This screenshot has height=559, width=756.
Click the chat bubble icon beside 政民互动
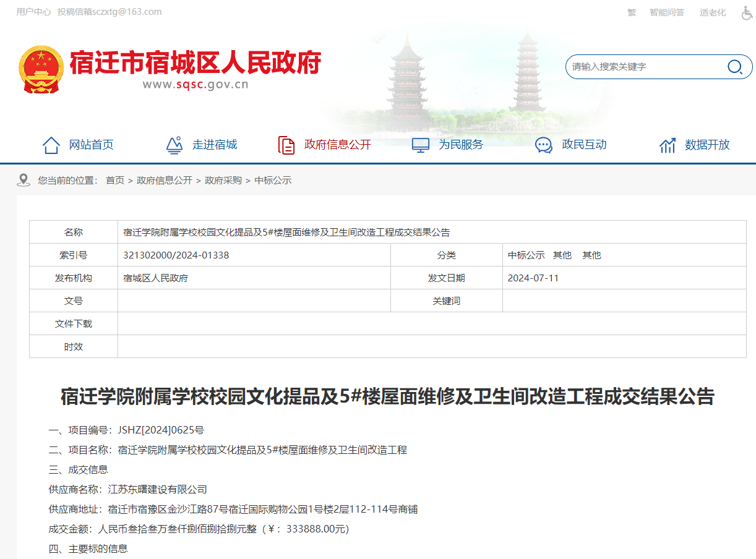click(x=544, y=145)
